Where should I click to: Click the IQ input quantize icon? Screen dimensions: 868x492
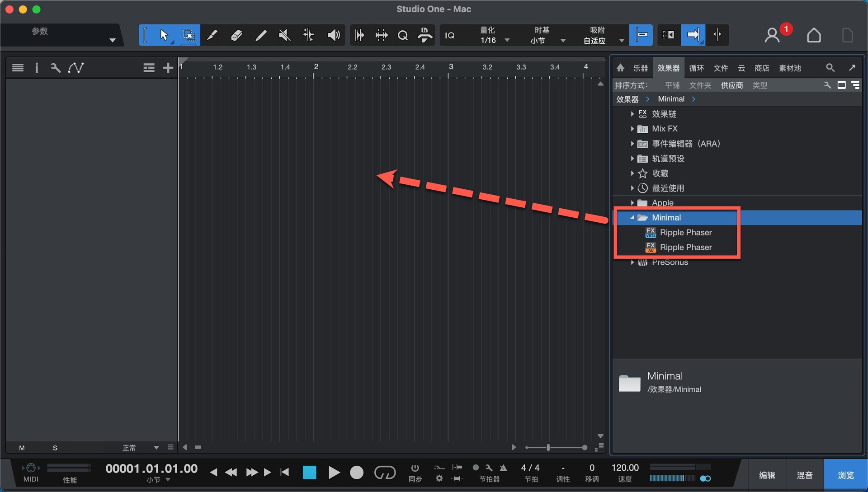tap(450, 35)
